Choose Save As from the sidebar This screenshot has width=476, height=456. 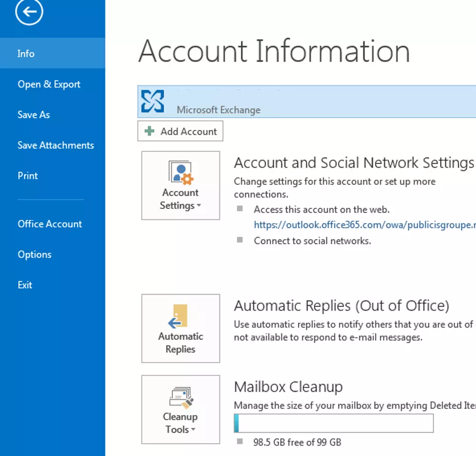34,115
